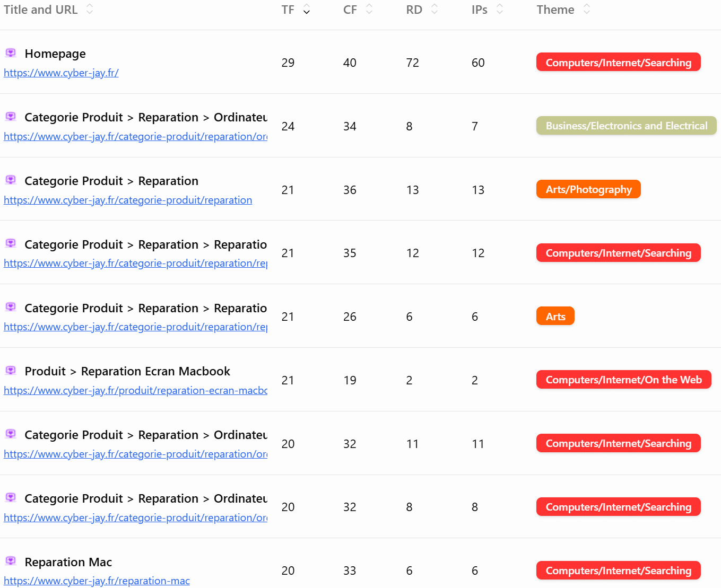
Task: Sort table using IPs column arrows
Action: pos(499,10)
